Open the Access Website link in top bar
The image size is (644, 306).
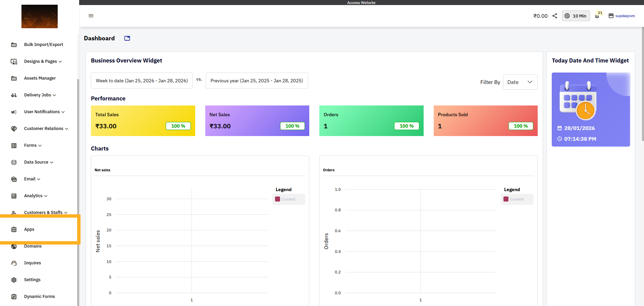361,3
